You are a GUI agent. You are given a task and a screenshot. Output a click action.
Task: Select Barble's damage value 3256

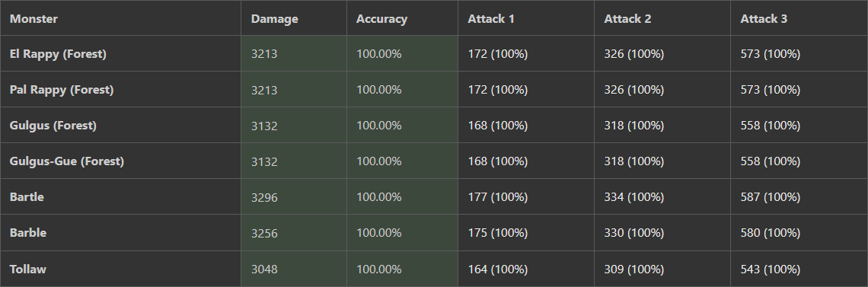coord(265,234)
